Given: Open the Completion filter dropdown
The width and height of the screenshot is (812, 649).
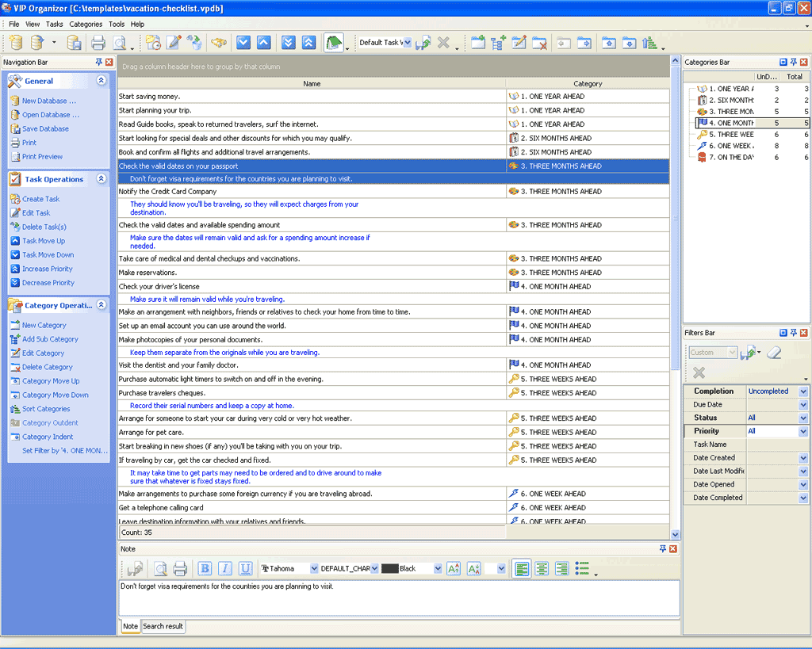Looking at the screenshot, I should [803, 391].
